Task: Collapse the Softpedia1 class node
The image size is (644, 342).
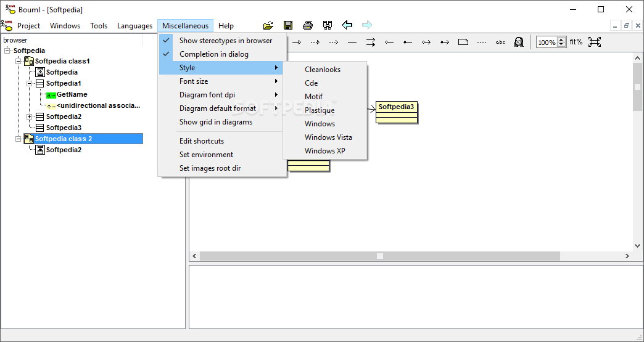Action: coord(29,83)
